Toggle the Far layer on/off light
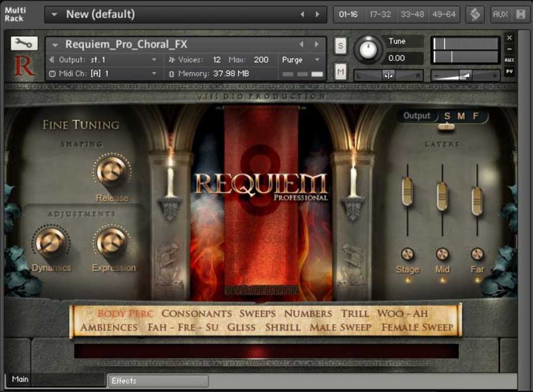 (477, 280)
